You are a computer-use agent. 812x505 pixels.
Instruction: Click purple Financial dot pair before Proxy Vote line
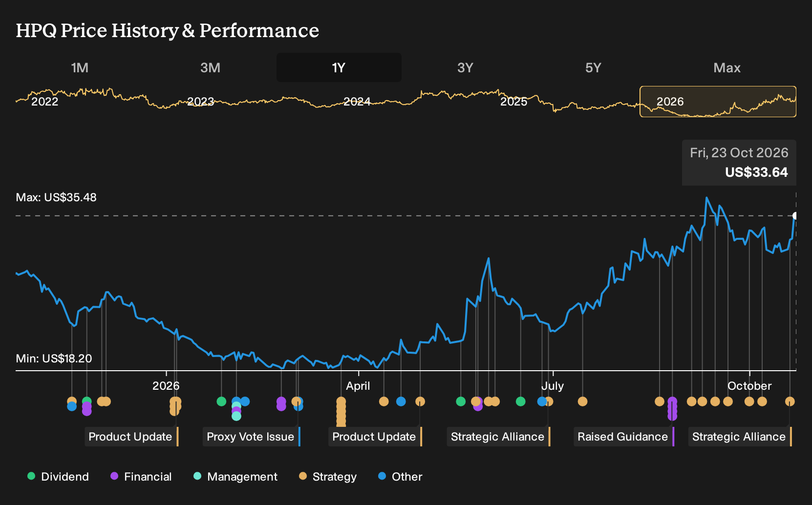pos(281,404)
